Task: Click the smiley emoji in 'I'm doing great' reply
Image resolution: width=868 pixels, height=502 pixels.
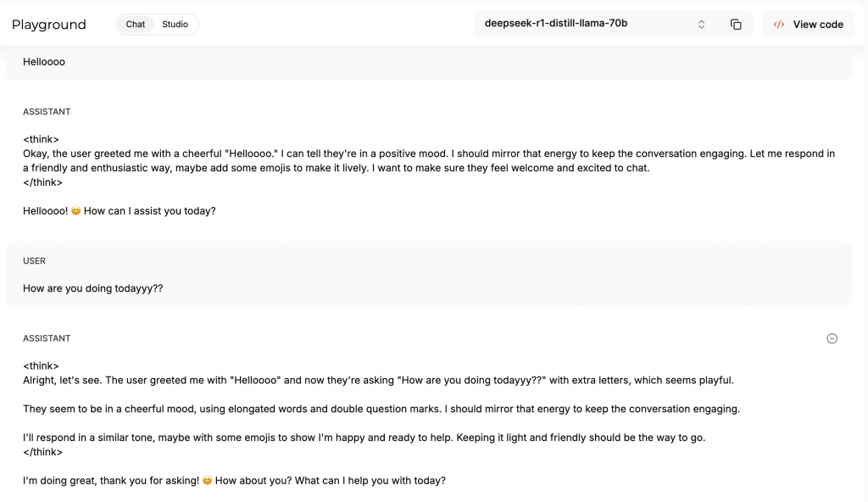Action: point(207,481)
